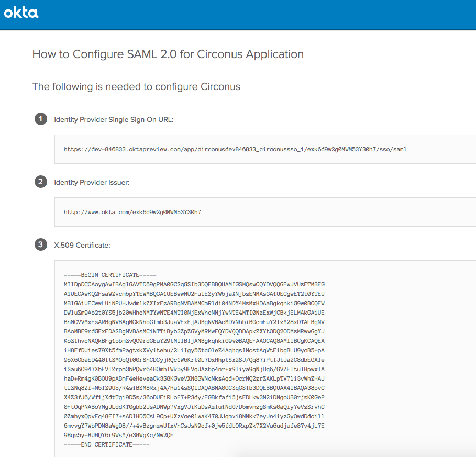The height and width of the screenshot is (457, 476).
Task: Click the 'X.509 Certificate:' label
Action: (x=82, y=244)
